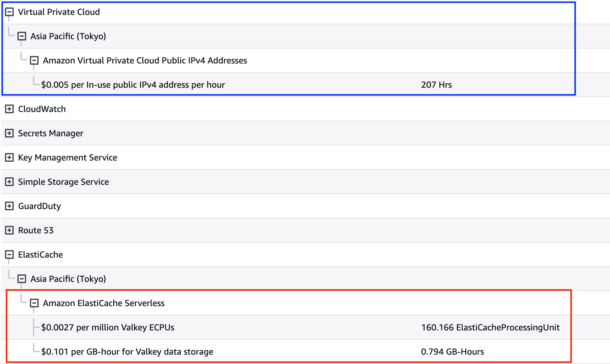
Task: Click the Virtual Private Cloud label
Action: (x=59, y=12)
